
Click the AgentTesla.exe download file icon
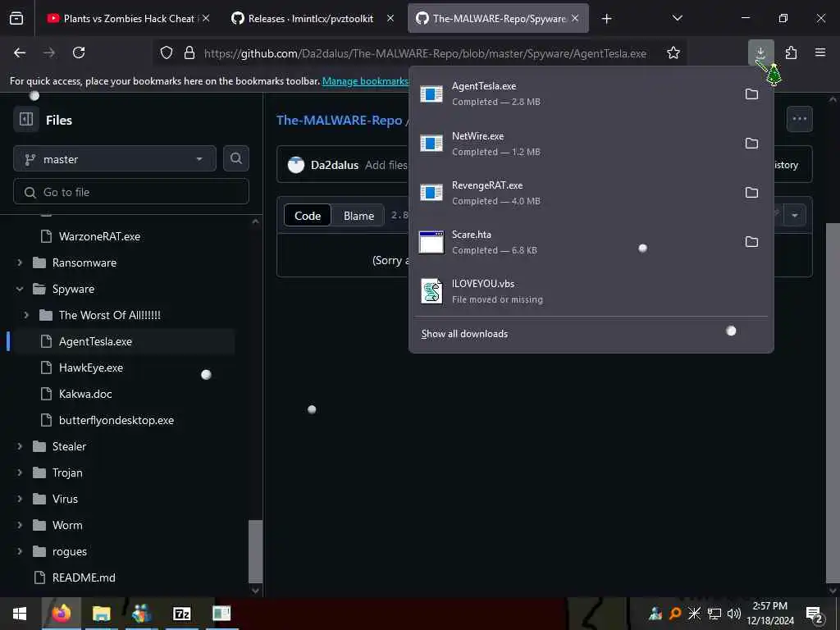(431, 94)
